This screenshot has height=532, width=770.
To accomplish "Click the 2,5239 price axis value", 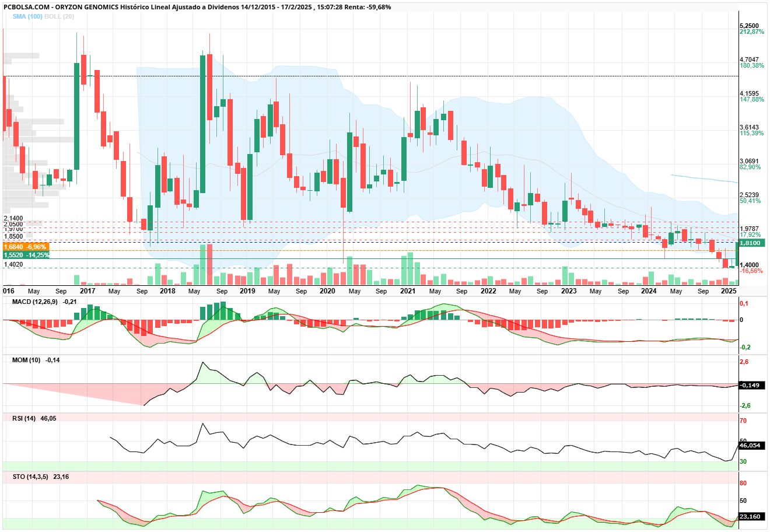I will pyautogui.click(x=749, y=195).
